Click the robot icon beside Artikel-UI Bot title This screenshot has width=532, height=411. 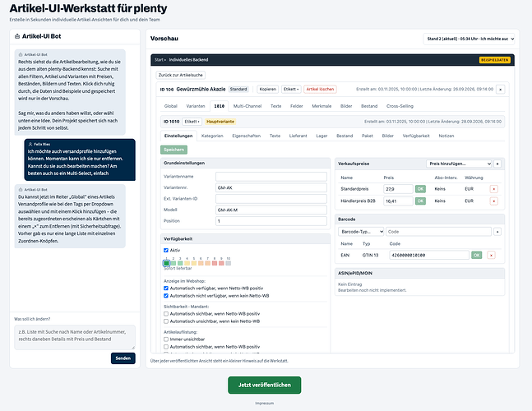point(17,36)
